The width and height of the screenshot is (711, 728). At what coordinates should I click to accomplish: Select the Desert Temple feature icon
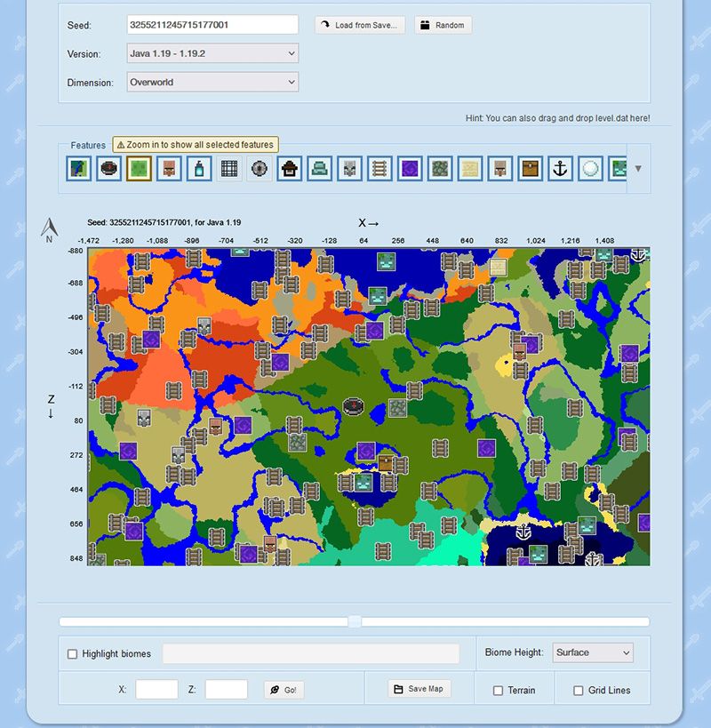click(x=471, y=169)
